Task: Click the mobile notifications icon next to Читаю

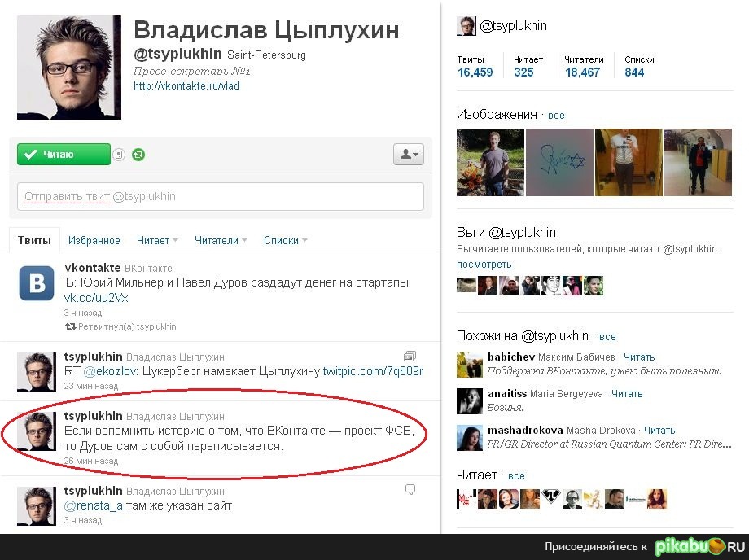Action: pyautogui.click(x=119, y=155)
